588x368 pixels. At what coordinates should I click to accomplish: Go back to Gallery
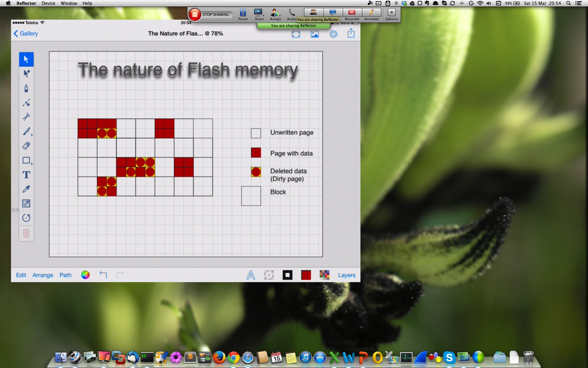(26, 33)
